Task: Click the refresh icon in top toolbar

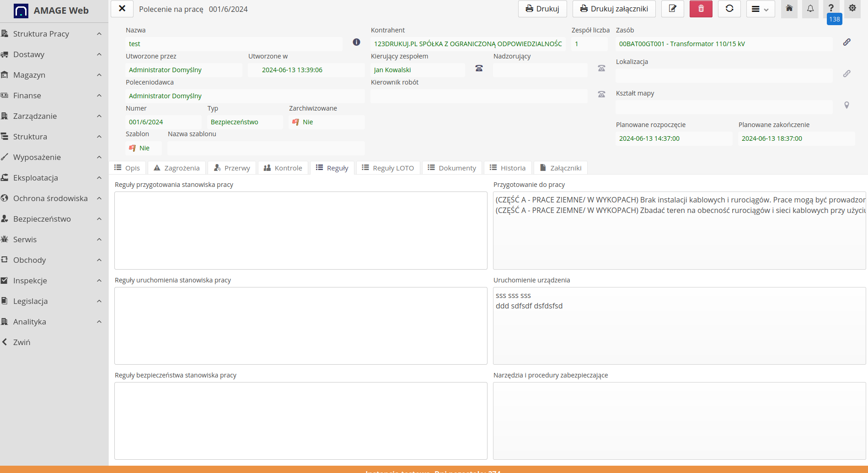Action: 729,9
